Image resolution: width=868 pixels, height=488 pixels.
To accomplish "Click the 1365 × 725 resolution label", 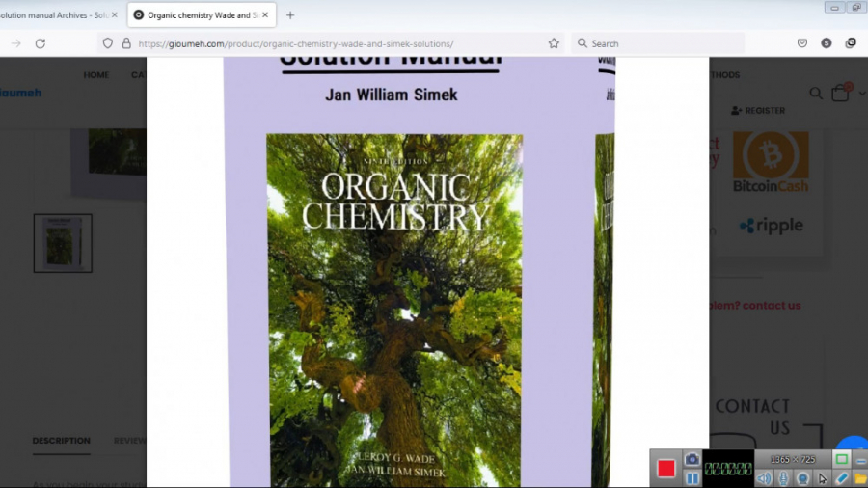I will 793,459.
